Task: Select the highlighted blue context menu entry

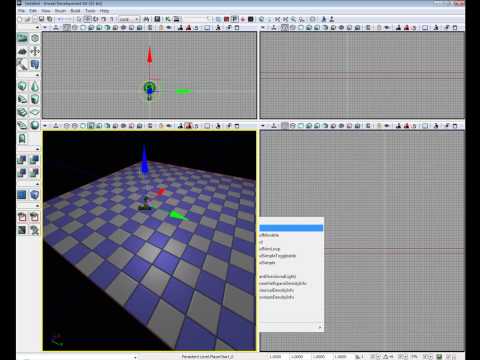Action: 291,228
